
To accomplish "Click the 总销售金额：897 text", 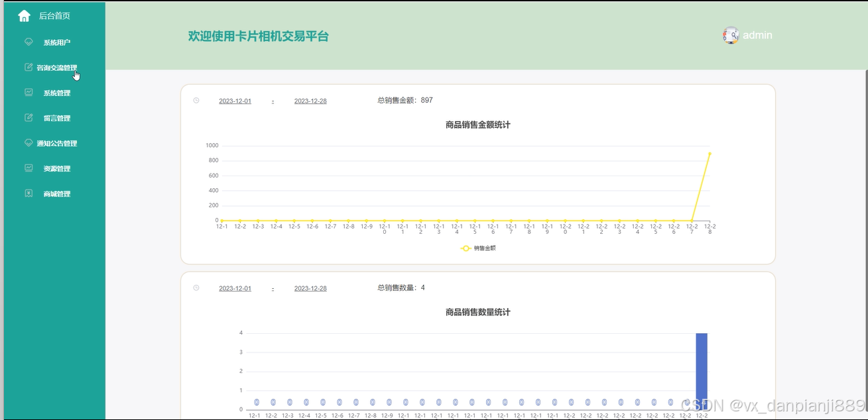I will click(405, 100).
